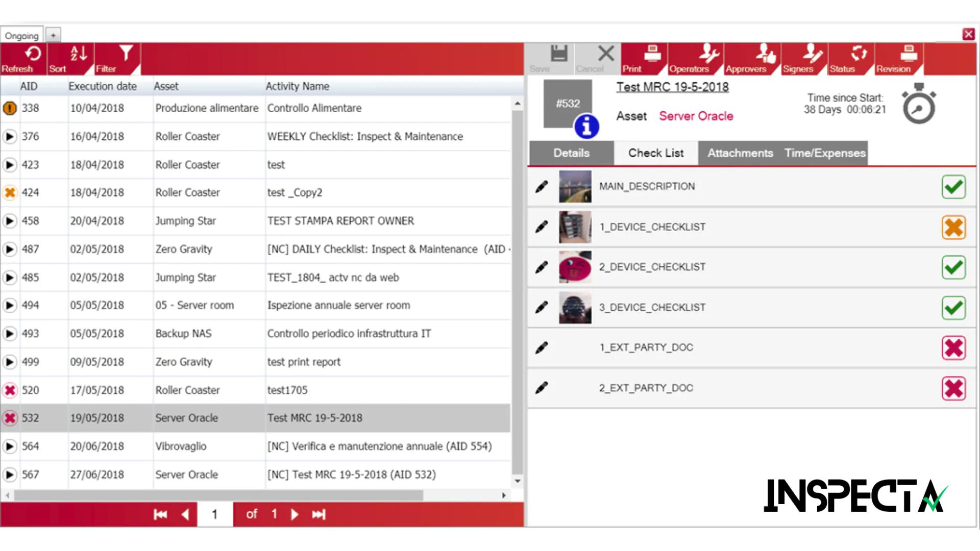Click the Signers toolbar icon

coord(812,55)
